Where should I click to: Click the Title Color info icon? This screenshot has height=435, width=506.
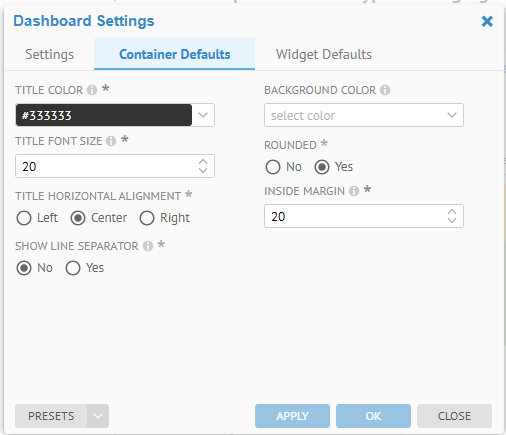[x=92, y=90]
